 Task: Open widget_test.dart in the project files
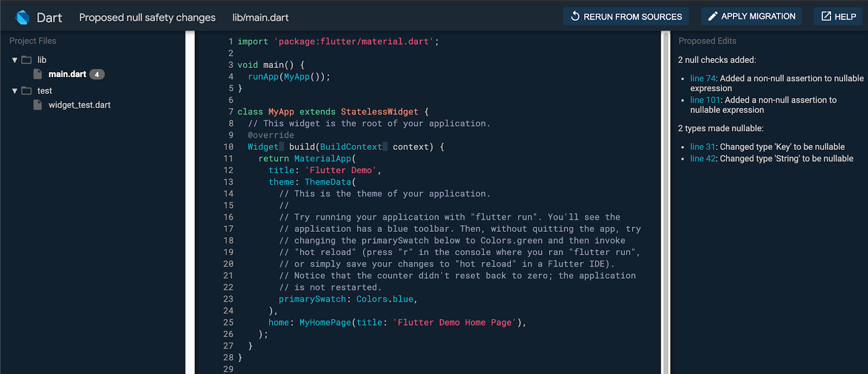79,105
